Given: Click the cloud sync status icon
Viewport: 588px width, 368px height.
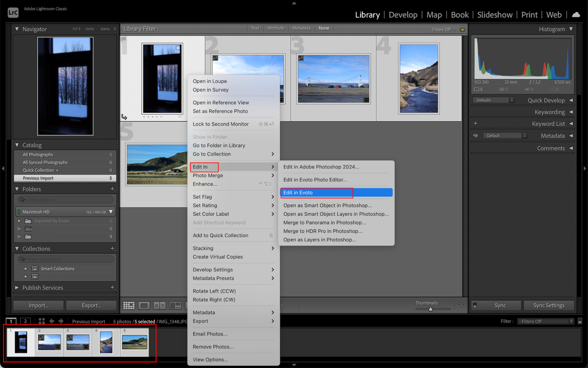Looking at the screenshot, I should pyautogui.click(x=576, y=15).
